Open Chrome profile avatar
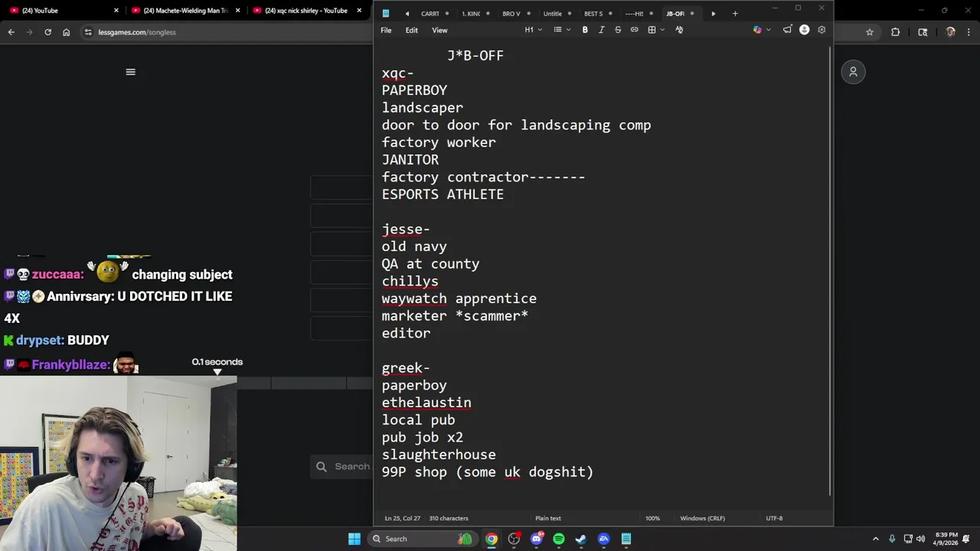The height and width of the screenshot is (551, 980). (950, 32)
